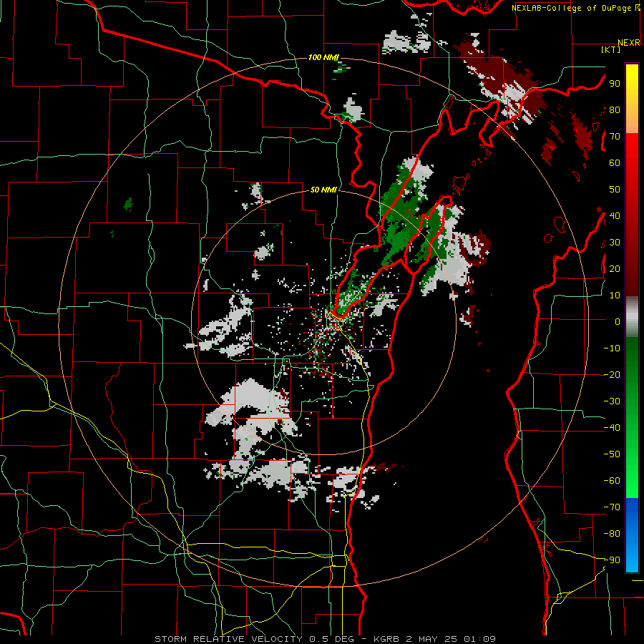The width and height of the screenshot is (644, 644).
Task: Click the KT units label above color scale
Action: pos(611,49)
